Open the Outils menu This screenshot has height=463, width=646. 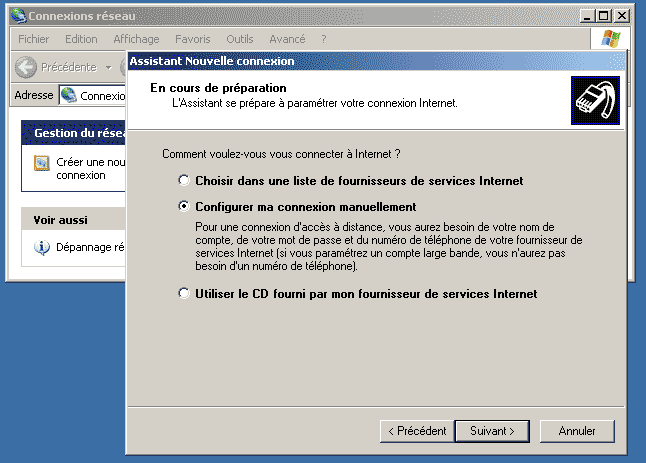239,39
